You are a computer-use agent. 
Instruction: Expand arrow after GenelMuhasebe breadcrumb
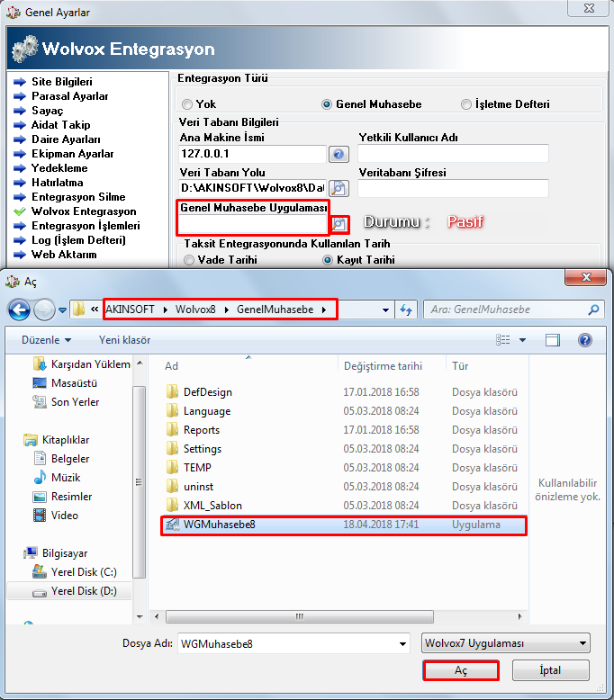[324, 310]
